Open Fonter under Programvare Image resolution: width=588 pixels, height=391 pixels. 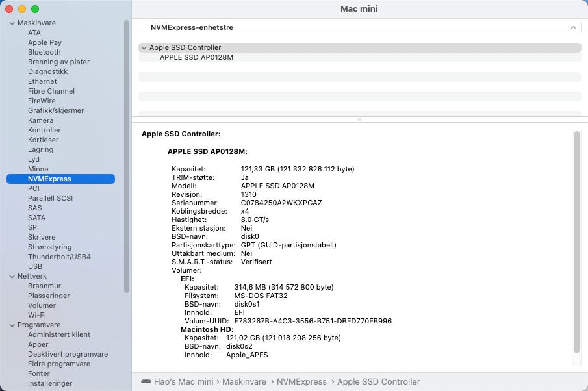pos(38,373)
